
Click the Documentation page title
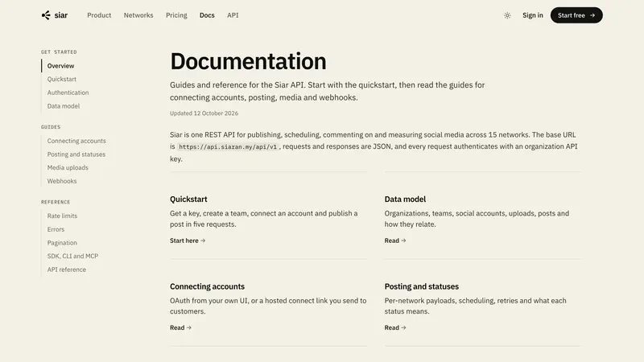click(248, 61)
